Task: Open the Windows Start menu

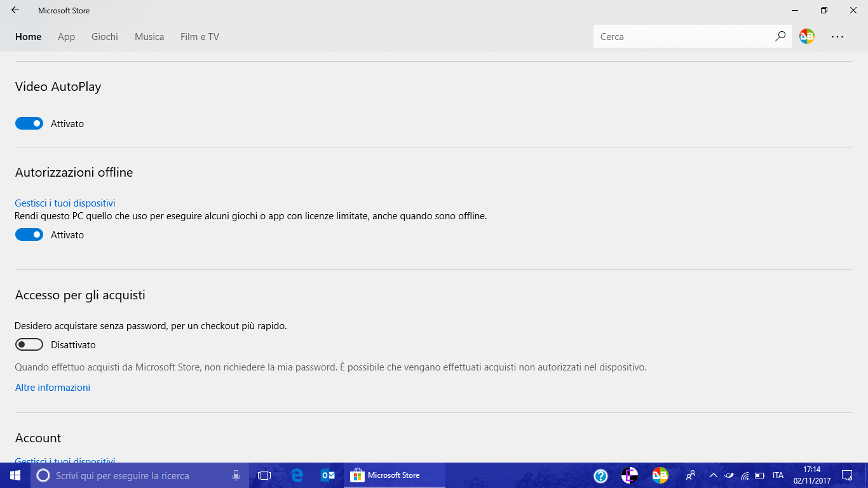Action: [15, 475]
